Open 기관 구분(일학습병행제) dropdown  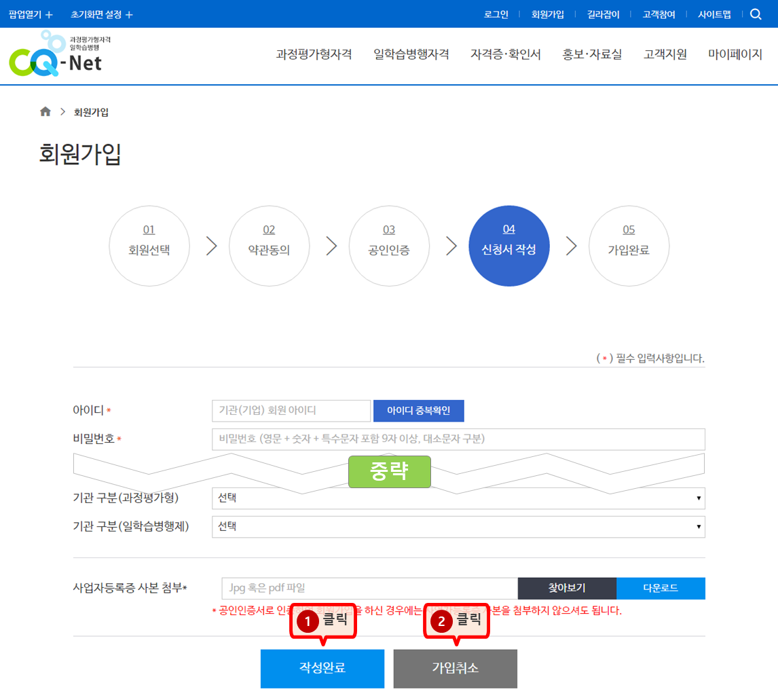[458, 527]
